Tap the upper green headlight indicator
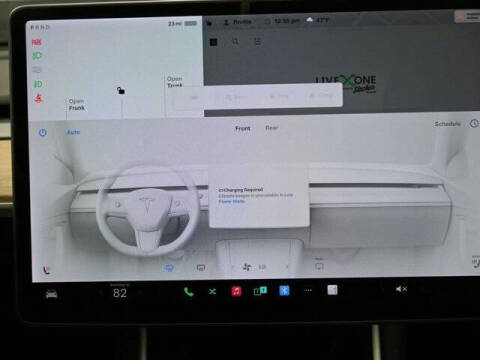This screenshot has width=480, height=360. 37,56
